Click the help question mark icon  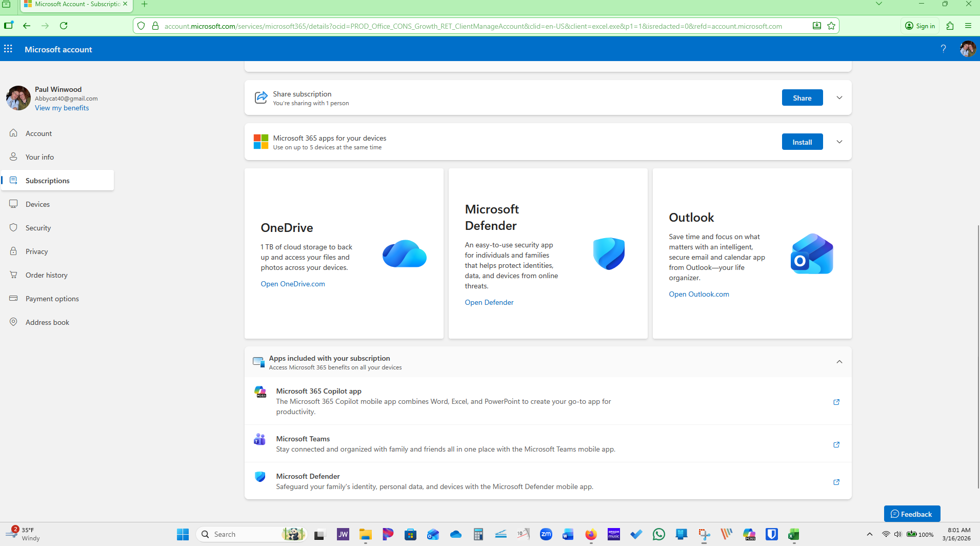coord(943,49)
